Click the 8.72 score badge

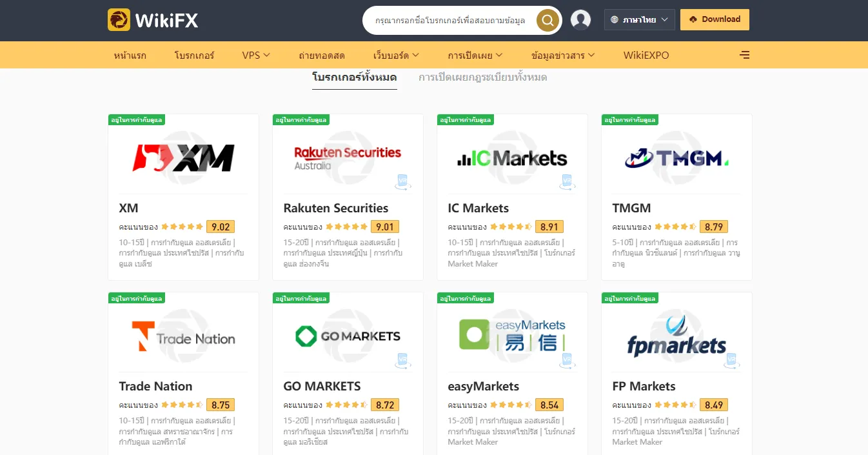pos(385,405)
